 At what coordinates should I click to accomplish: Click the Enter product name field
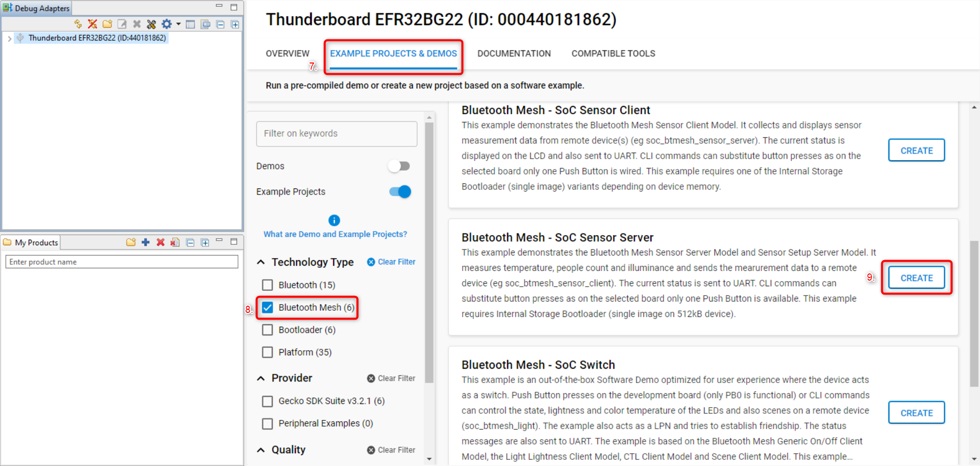[x=122, y=262]
